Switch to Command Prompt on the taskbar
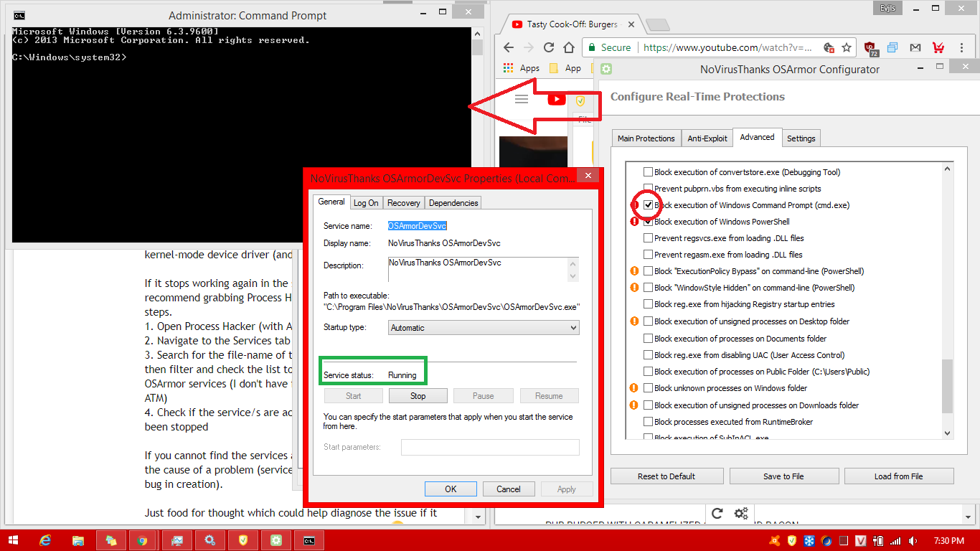Image resolution: width=980 pixels, height=551 pixels. point(308,540)
